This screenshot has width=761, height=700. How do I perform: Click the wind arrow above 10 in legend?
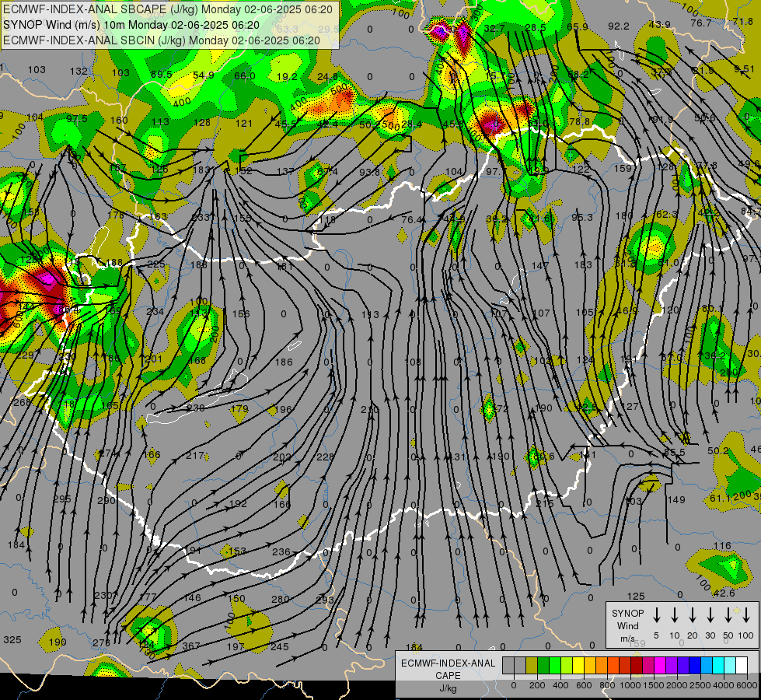pos(674,615)
